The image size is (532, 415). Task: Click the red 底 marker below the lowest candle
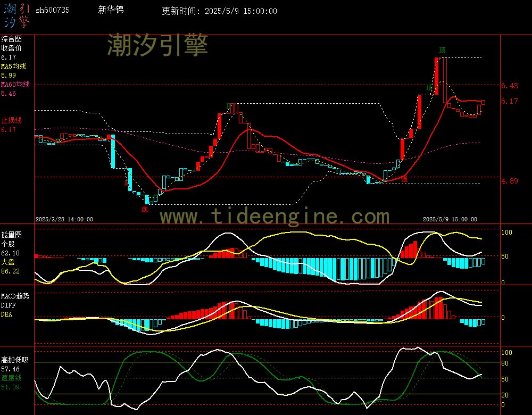click(x=145, y=210)
